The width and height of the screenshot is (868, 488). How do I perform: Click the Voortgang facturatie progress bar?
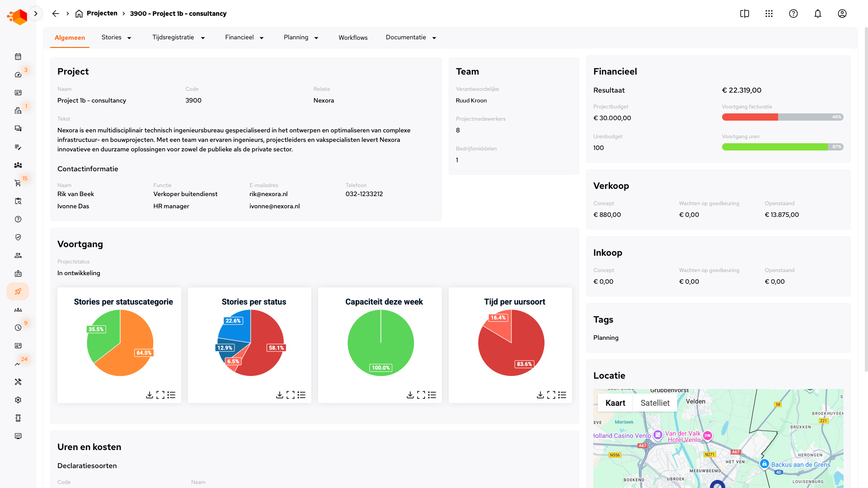click(x=782, y=117)
